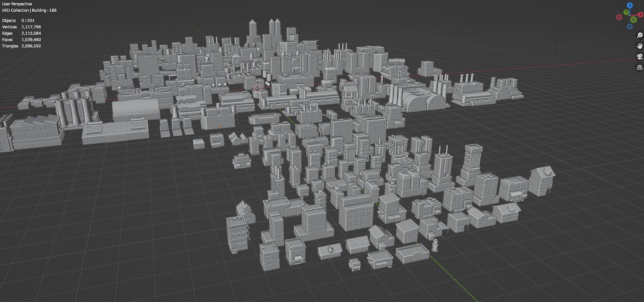644x302 pixels.
Task: Click the Faces '1,039,460' statistic
Action: (31, 40)
